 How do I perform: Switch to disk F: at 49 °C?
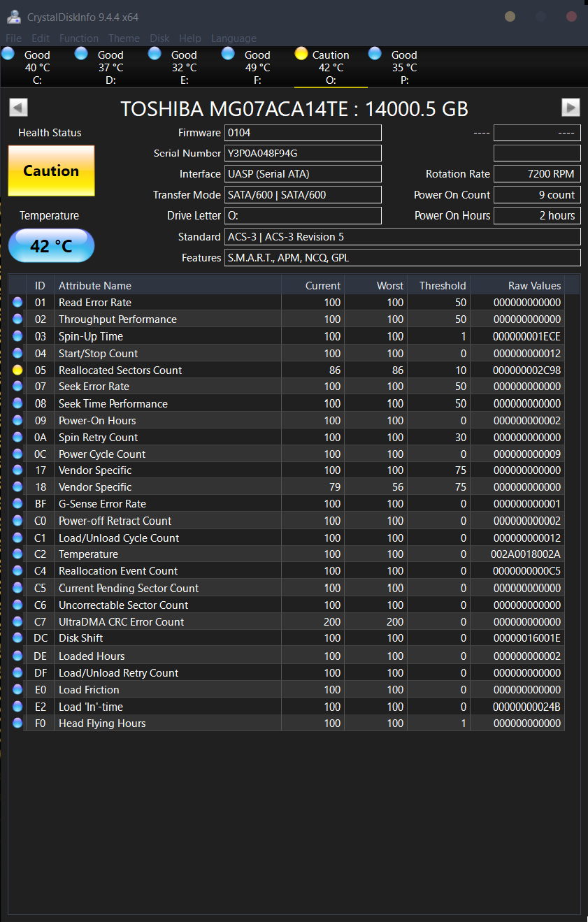[x=257, y=66]
